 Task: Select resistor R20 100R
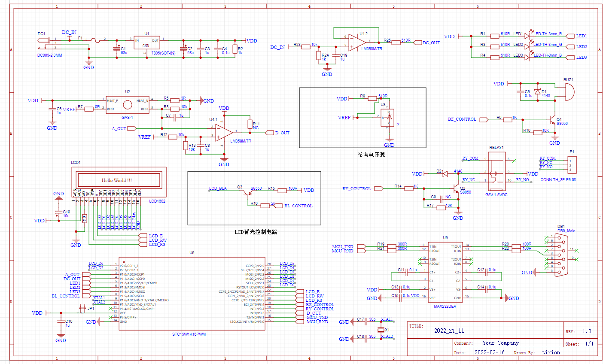click(516, 246)
